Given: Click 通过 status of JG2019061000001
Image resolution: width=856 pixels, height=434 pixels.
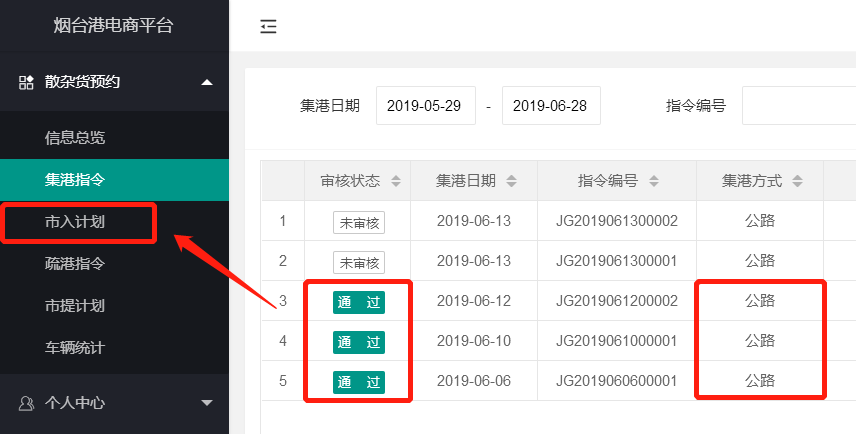Looking at the screenshot, I should tap(359, 342).
